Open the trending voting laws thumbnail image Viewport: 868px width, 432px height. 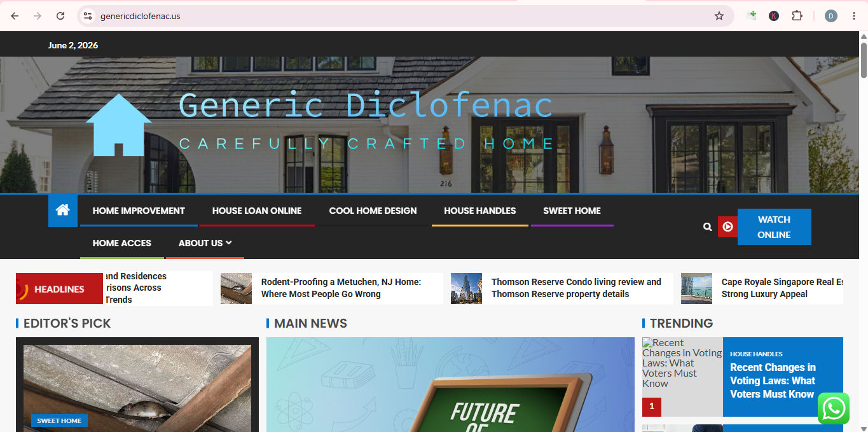coord(682,377)
